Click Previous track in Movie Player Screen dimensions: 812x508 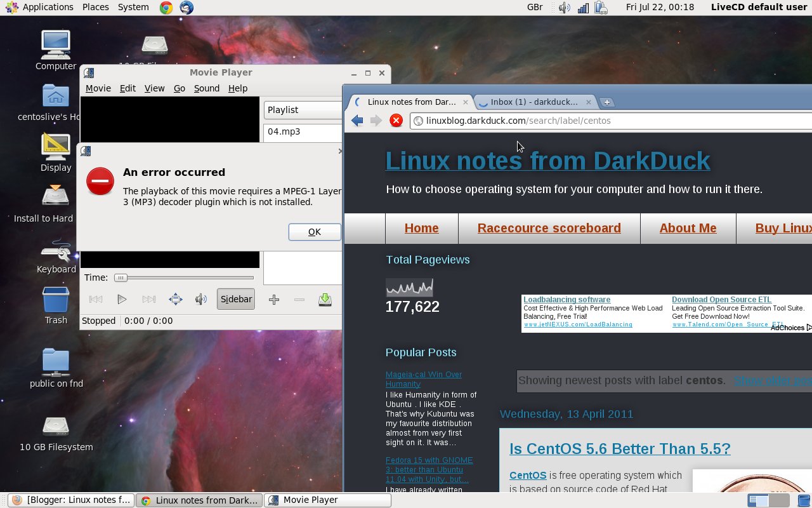click(x=96, y=299)
